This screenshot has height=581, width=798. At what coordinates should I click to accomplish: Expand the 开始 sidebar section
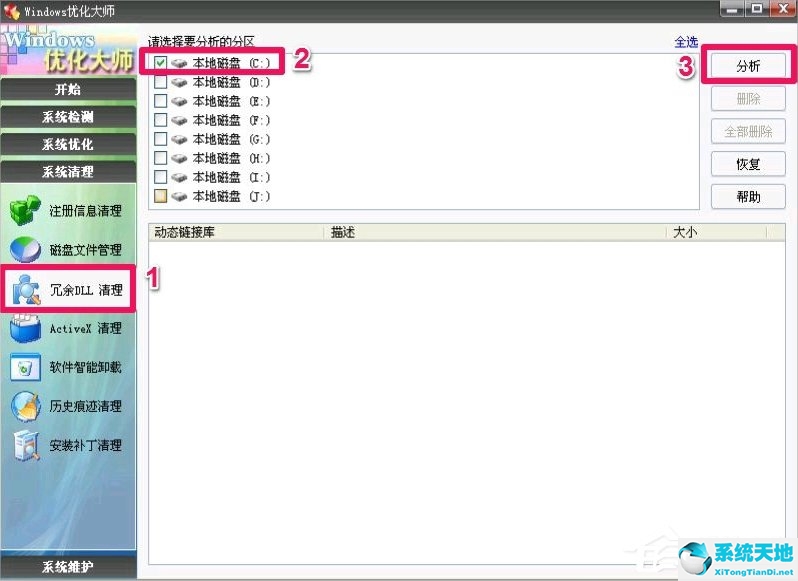[x=68, y=90]
